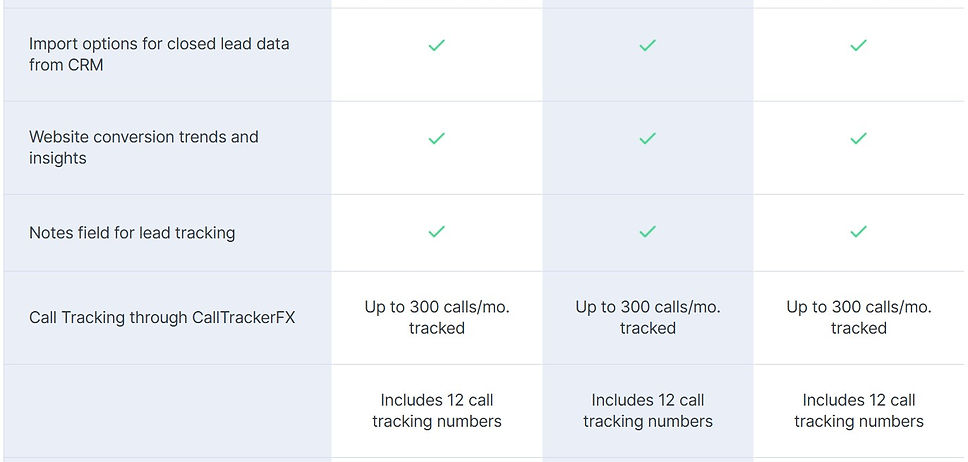Click last-column 'Up to 300 calls/mo. tracked' text
The image size is (968, 462).
tap(859, 318)
